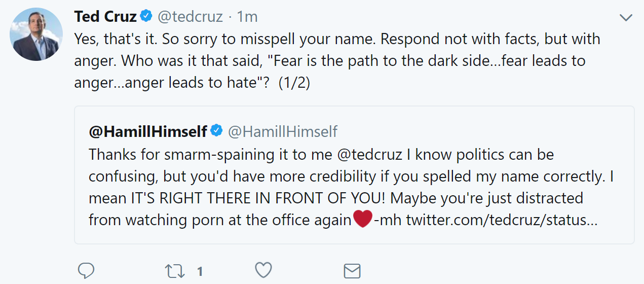Click the reply speech bubble icon
This screenshot has height=284, width=644.
coord(86,271)
